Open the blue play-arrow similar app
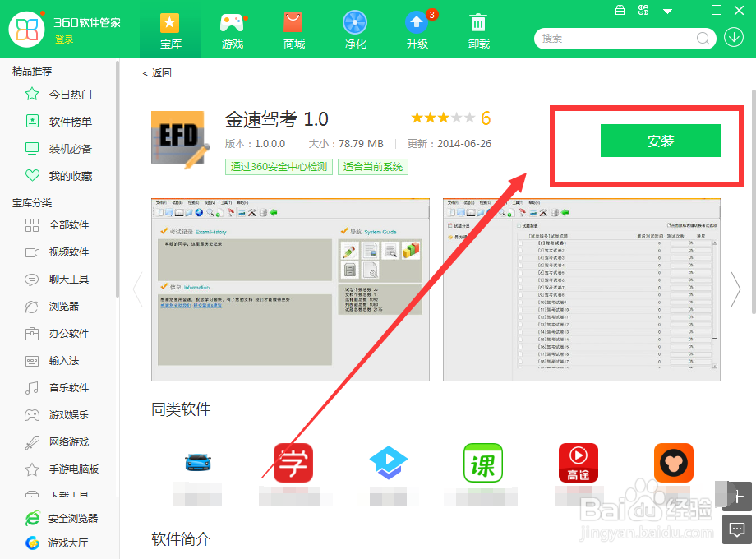This screenshot has width=756, height=559. (x=389, y=463)
